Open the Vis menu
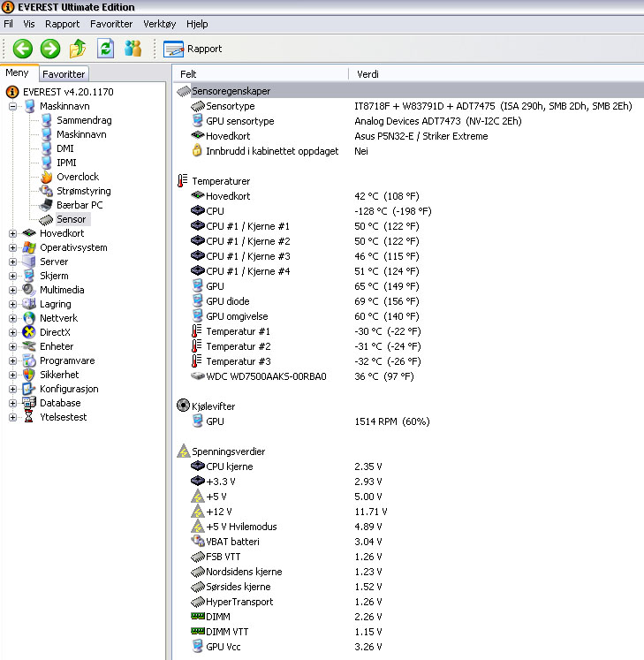This screenshot has width=644, height=660. [x=29, y=24]
